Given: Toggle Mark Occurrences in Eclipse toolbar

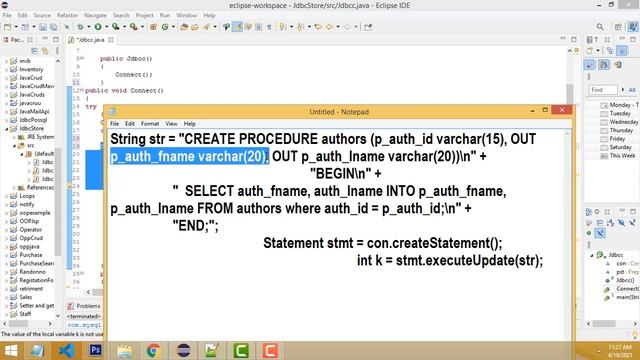Looking at the screenshot, I should tap(237, 27).
